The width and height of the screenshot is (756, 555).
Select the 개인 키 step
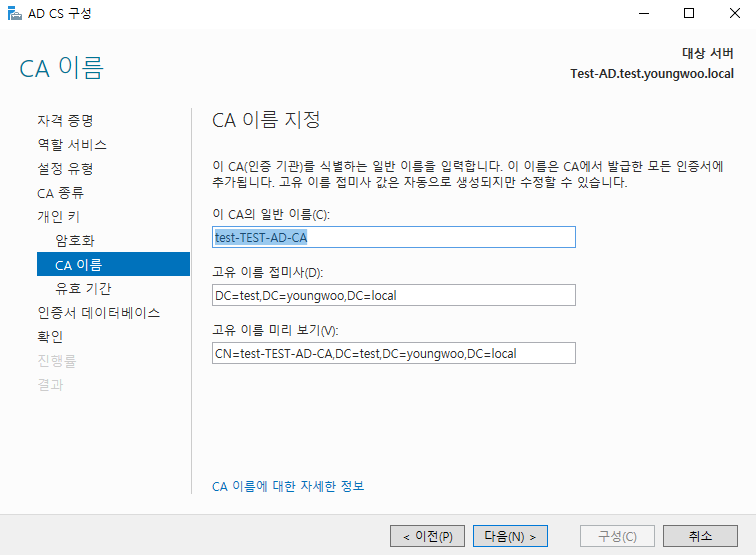coord(58,217)
